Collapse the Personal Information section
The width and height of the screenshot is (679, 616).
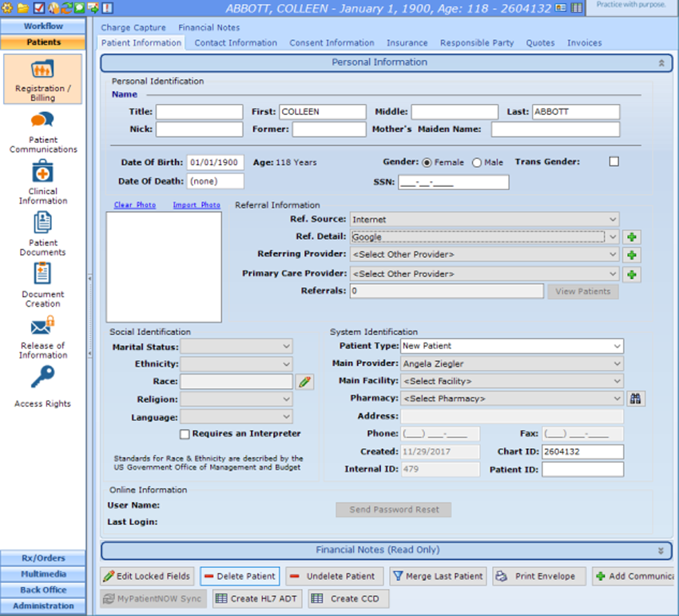click(x=661, y=62)
